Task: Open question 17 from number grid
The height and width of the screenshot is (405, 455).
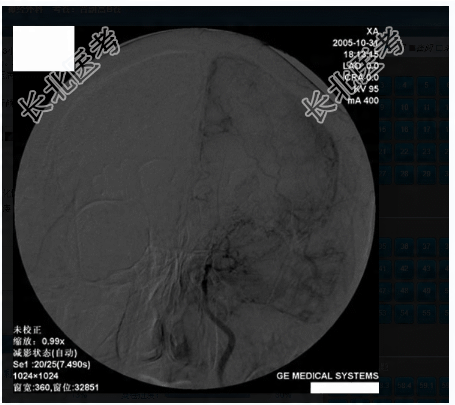Action: tap(426, 130)
